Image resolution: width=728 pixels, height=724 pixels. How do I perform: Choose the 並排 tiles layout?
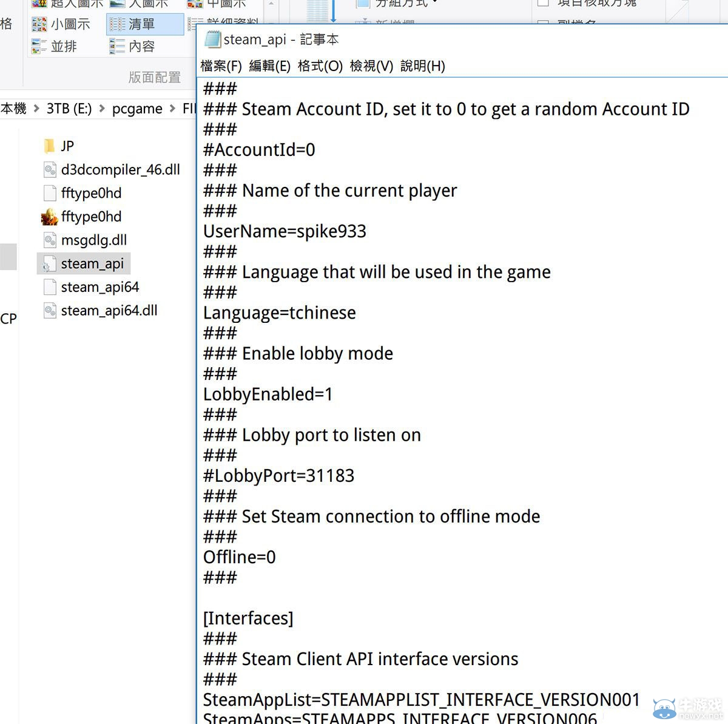point(63,46)
